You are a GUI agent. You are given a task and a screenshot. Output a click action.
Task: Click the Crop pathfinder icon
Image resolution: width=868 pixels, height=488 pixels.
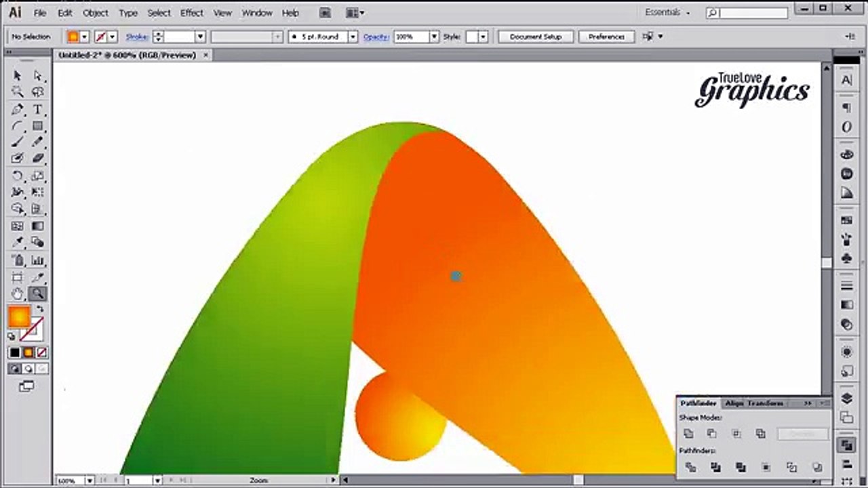pos(766,467)
